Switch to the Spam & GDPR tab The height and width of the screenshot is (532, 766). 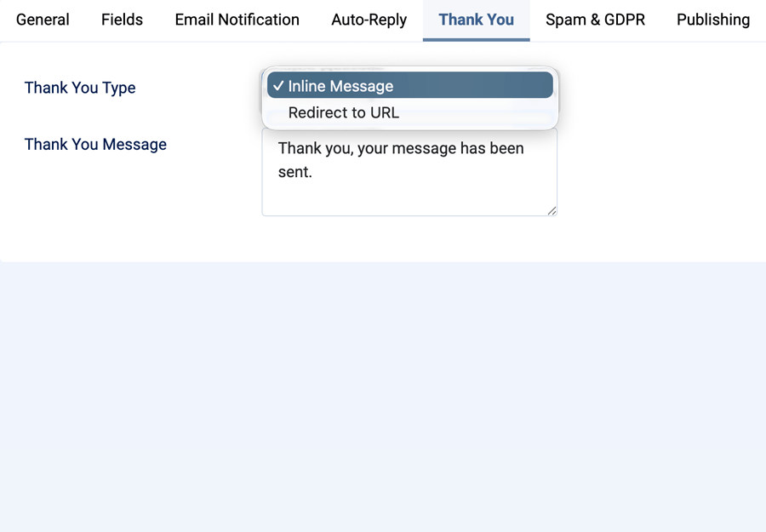[595, 20]
